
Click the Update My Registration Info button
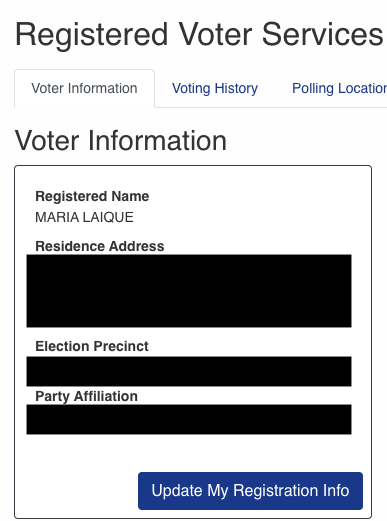coord(250,491)
